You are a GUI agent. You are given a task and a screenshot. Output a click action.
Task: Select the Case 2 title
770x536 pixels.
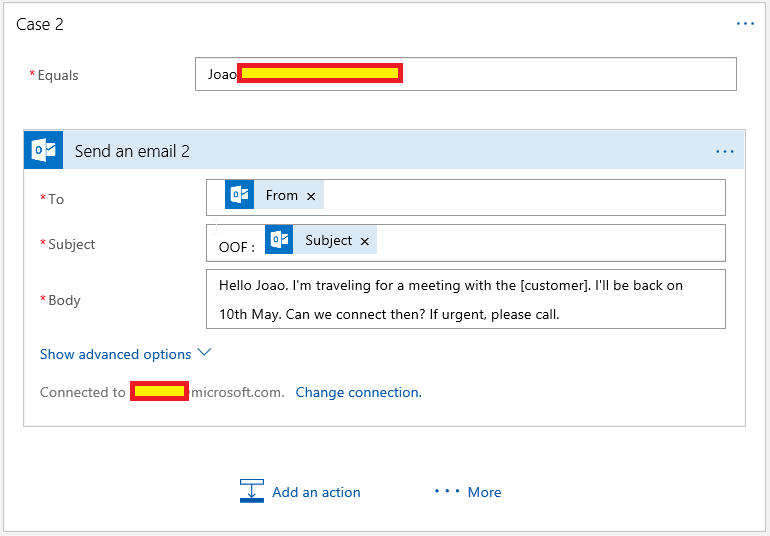[40, 24]
